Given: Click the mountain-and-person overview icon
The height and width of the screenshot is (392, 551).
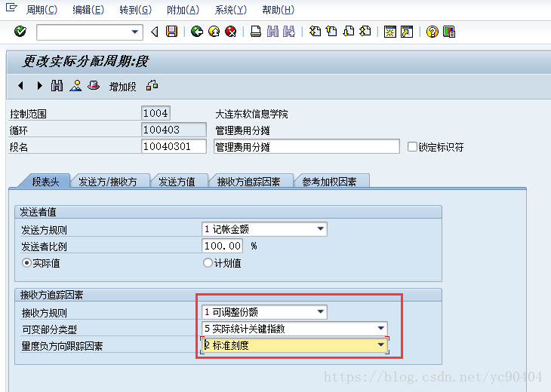Looking at the screenshot, I should click(x=75, y=86).
